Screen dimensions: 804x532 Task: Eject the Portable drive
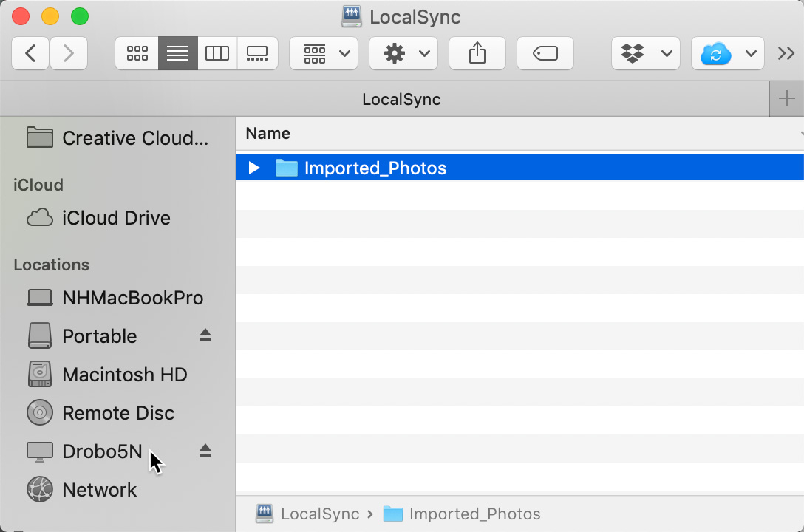tap(205, 336)
